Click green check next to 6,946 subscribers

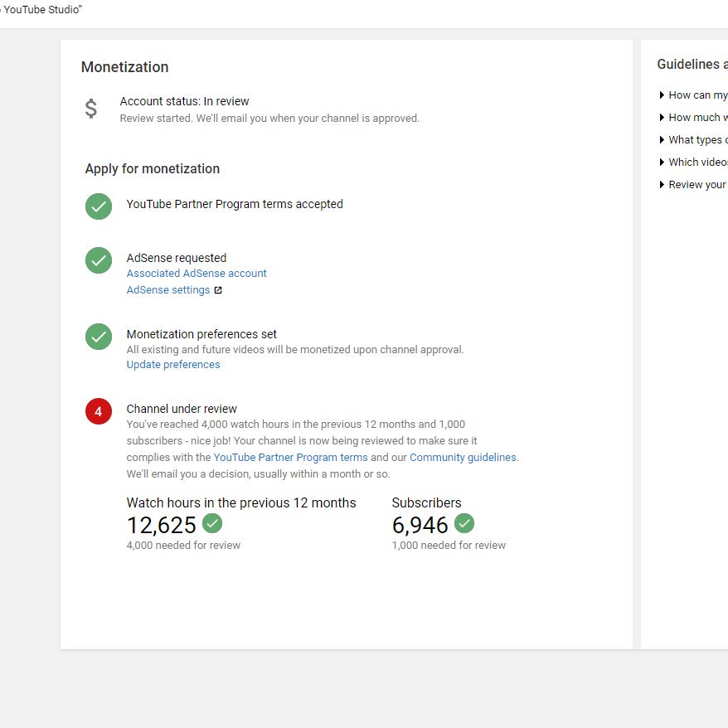[x=464, y=523]
